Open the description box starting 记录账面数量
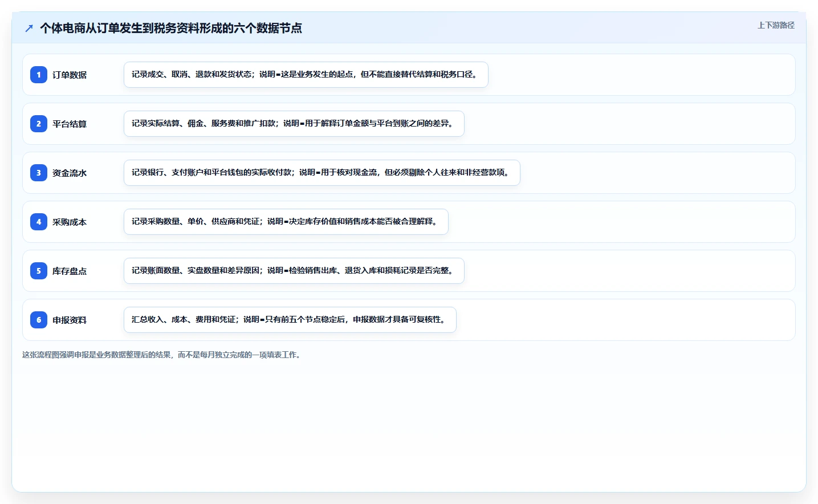 (294, 271)
